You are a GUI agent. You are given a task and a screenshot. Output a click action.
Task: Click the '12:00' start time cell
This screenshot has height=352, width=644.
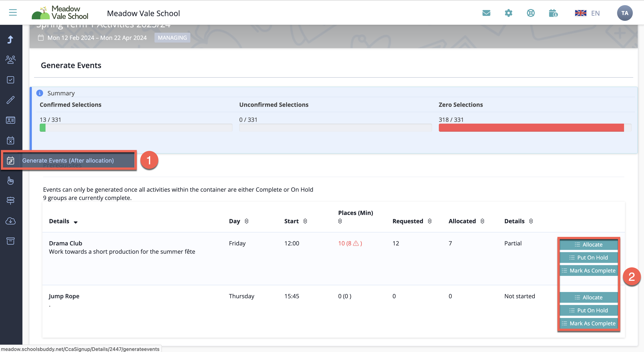point(292,243)
